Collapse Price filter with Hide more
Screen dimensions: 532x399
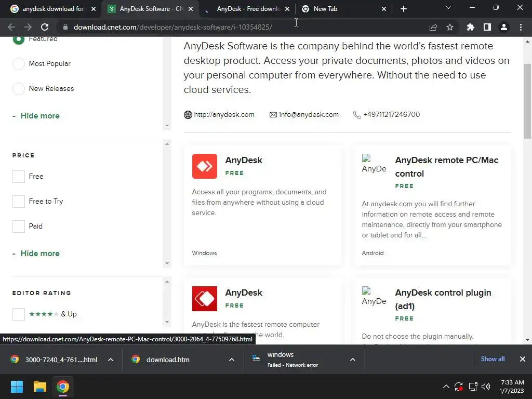(x=36, y=254)
